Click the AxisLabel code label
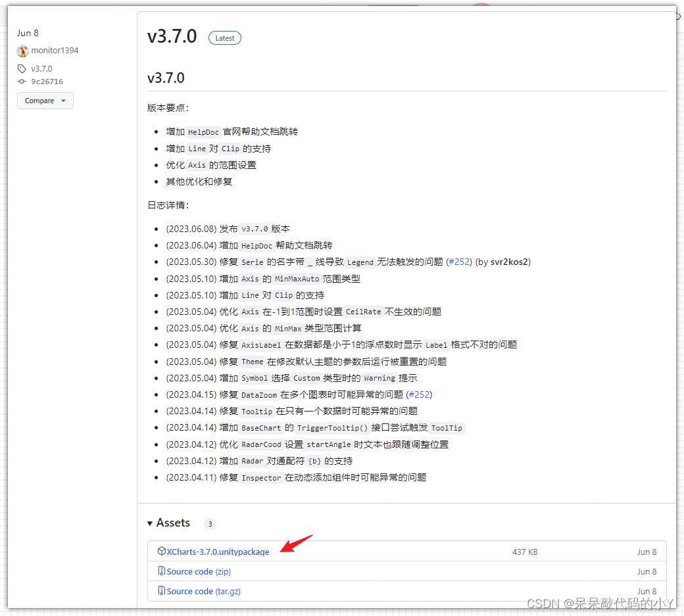684x616 pixels. [x=261, y=345]
